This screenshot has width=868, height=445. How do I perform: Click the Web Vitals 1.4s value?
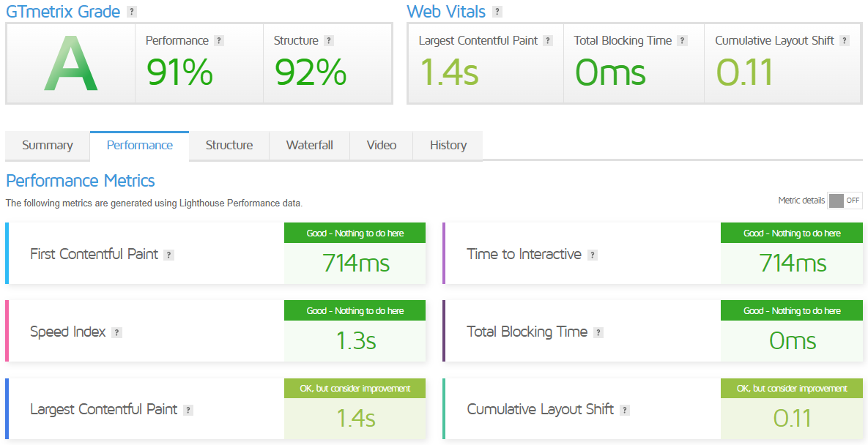click(x=449, y=72)
